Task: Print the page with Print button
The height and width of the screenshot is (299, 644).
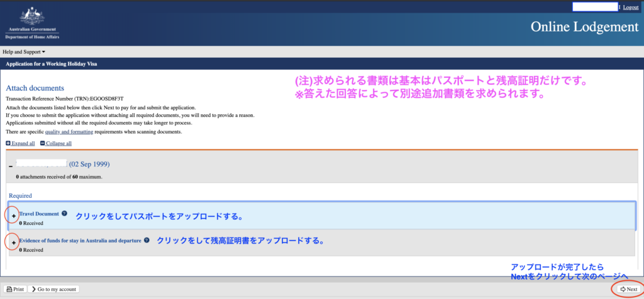Action: pos(15,289)
